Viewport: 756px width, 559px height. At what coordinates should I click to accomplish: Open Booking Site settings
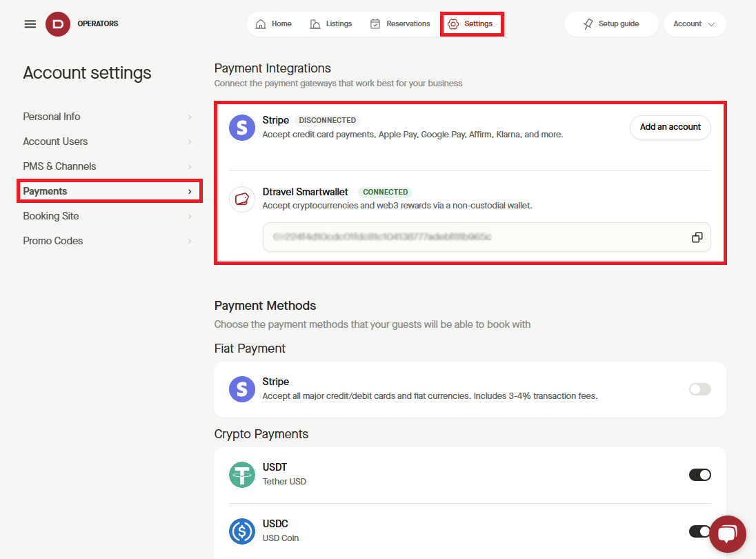(107, 216)
